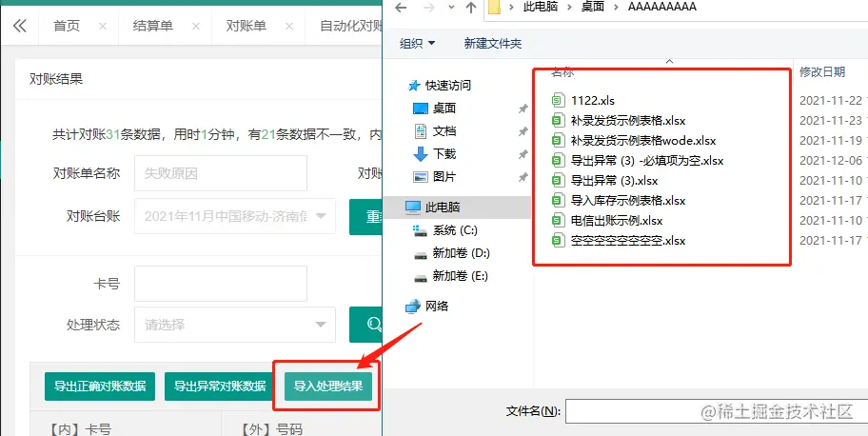
Task: Select file 补录发货示例表格.xlsx
Action: [628, 120]
